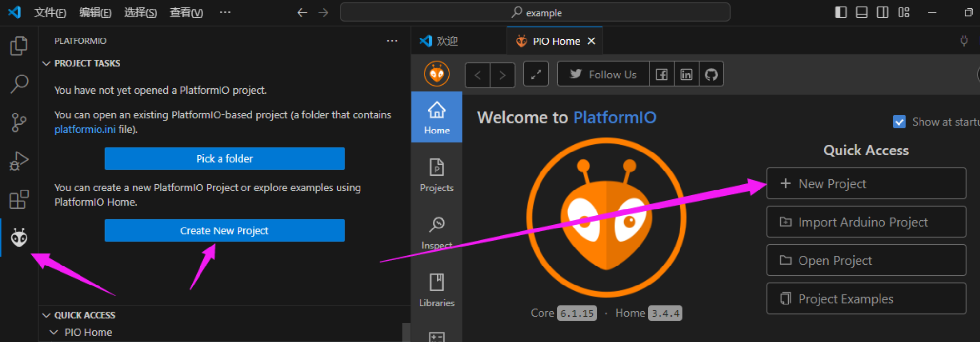The height and width of the screenshot is (342, 980).
Task: Open PlatformIO LinkedIn page icon
Action: (686, 75)
